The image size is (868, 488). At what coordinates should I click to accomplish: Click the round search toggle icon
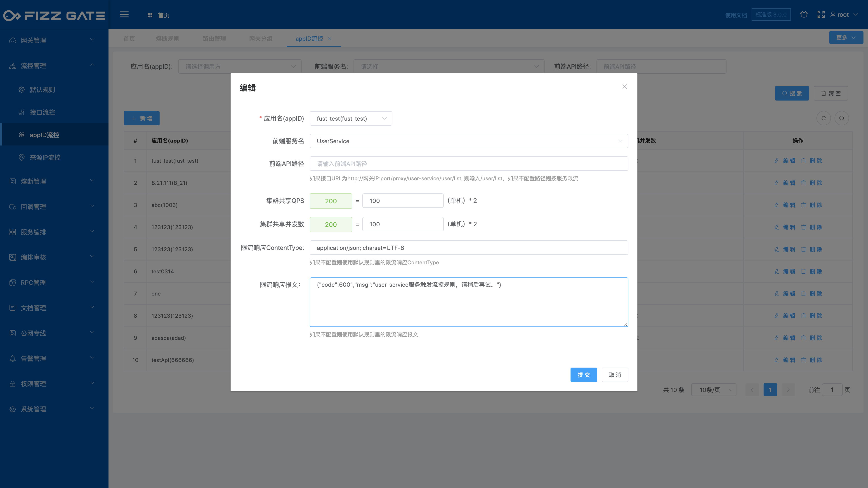(x=842, y=118)
